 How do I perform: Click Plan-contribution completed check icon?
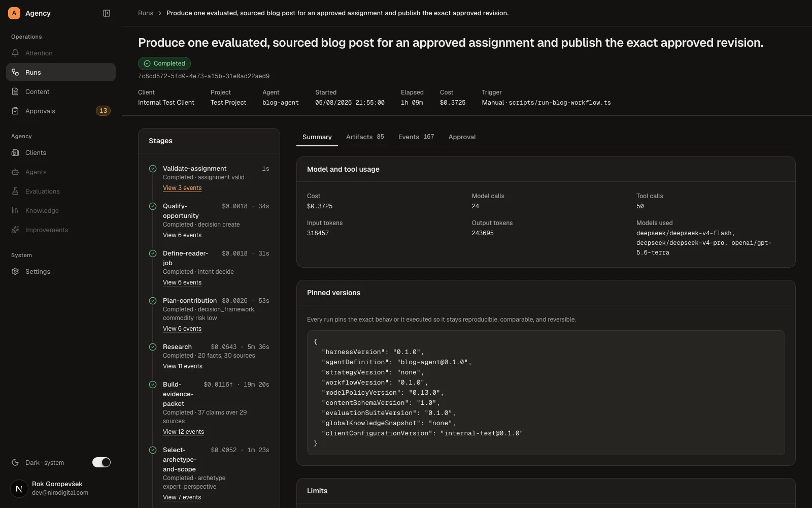click(153, 301)
